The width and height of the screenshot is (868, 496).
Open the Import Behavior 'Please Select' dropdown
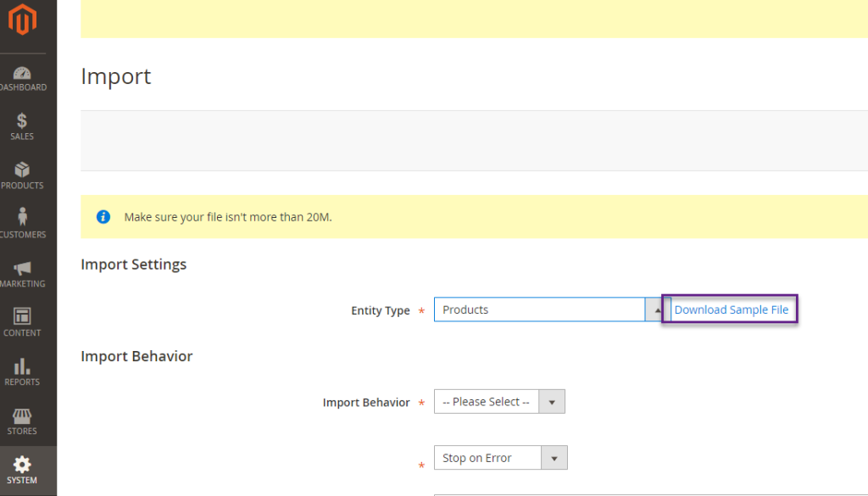(499, 402)
